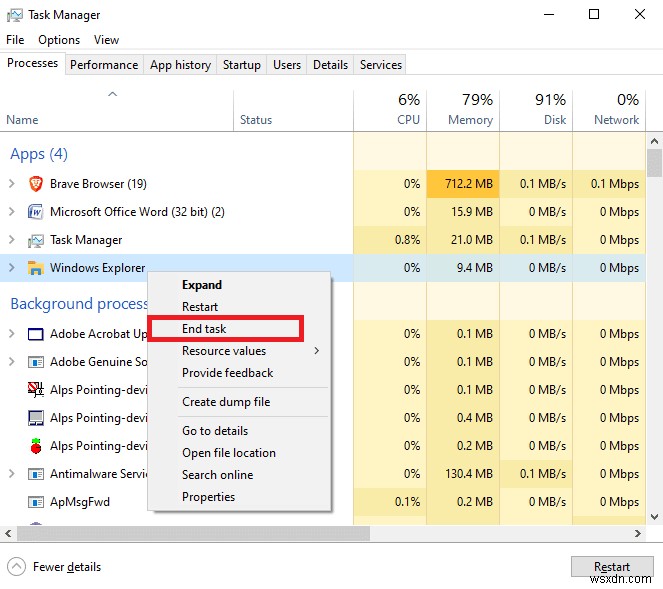Click Task Manager's 0.8% CPU cell
This screenshot has height=589, width=663.
pos(390,240)
